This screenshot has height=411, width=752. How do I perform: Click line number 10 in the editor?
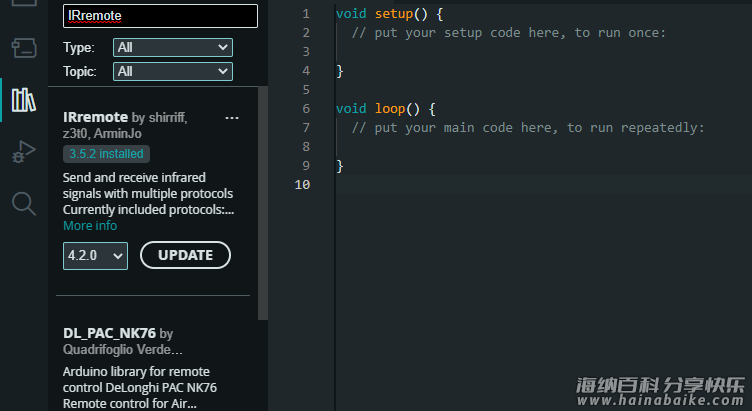coord(302,185)
